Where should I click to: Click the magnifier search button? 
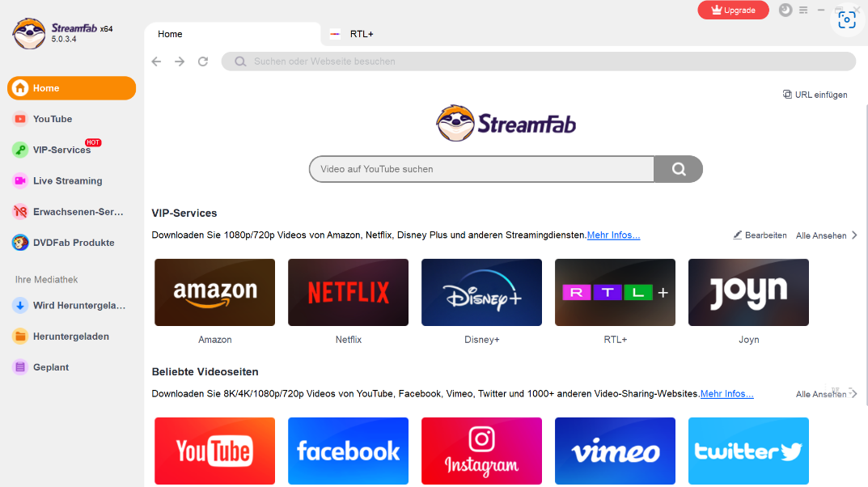(x=679, y=169)
